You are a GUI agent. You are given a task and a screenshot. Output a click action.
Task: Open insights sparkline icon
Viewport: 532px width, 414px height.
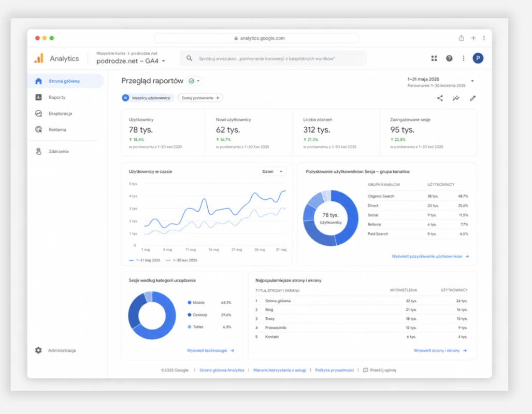[456, 98]
